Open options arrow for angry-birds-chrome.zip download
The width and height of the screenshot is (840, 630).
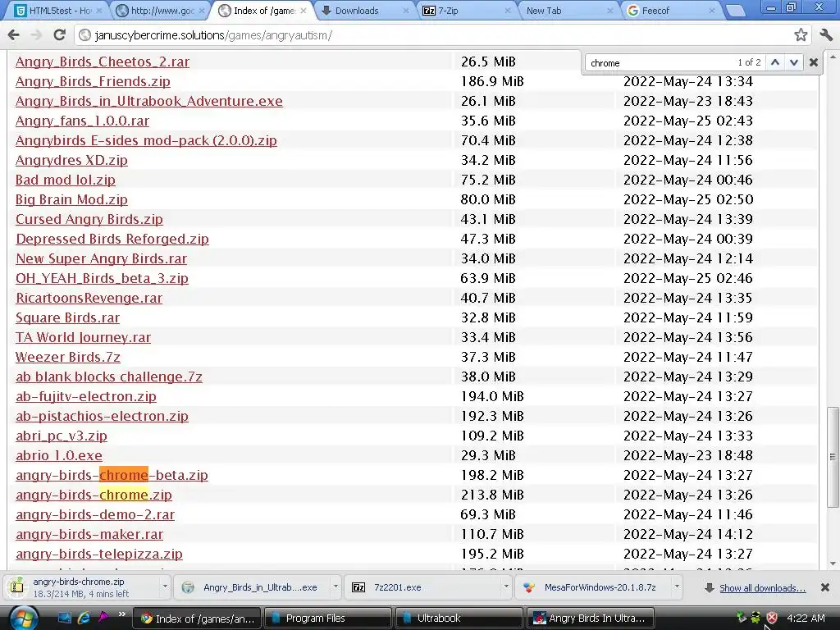164,587
